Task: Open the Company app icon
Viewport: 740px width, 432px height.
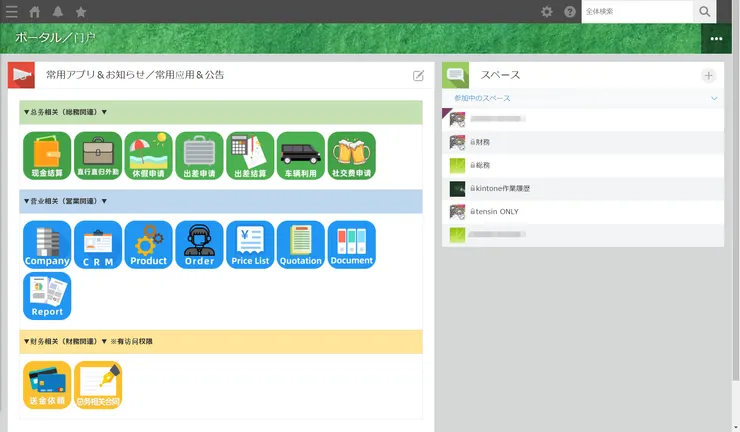Action: point(47,245)
